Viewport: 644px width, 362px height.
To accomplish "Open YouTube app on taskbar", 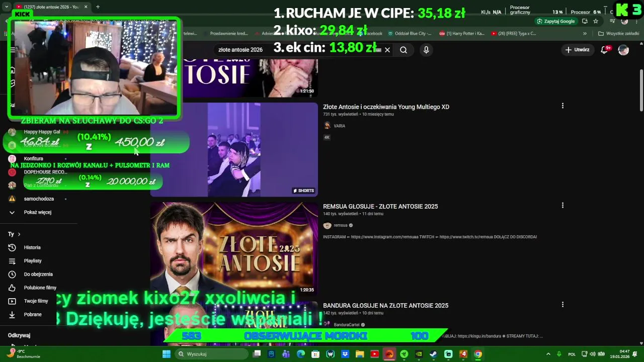I will [374, 354].
